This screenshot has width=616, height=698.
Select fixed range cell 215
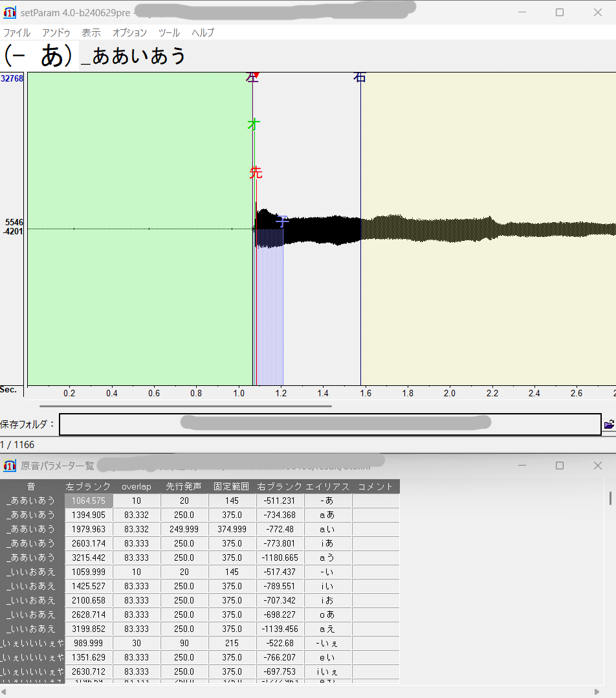point(232,643)
